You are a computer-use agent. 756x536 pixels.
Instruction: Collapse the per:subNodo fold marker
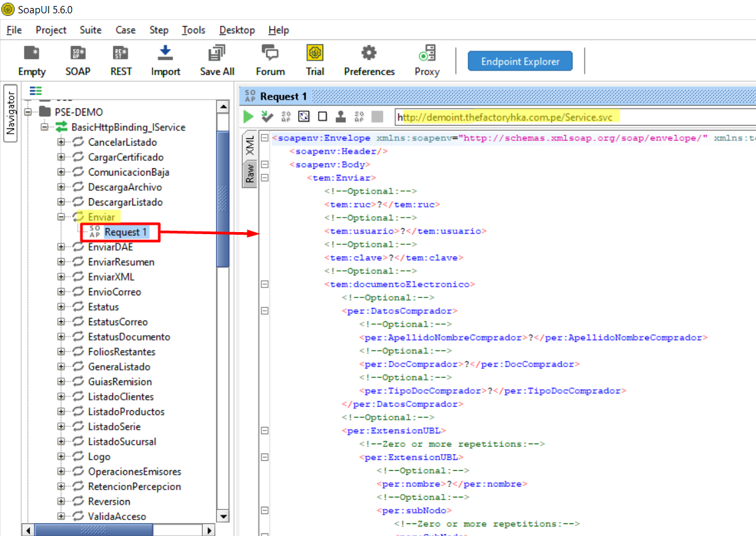pos(265,511)
